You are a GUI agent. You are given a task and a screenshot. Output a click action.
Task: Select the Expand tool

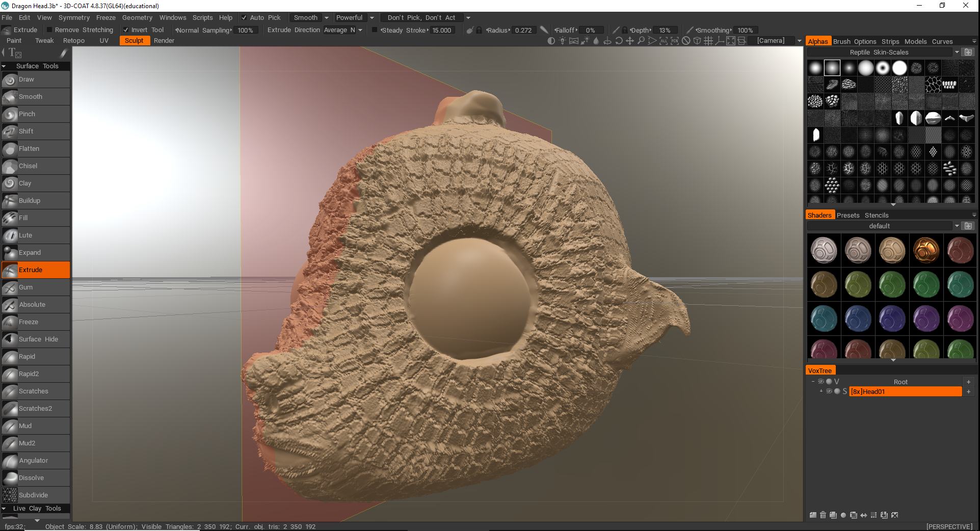click(x=36, y=253)
